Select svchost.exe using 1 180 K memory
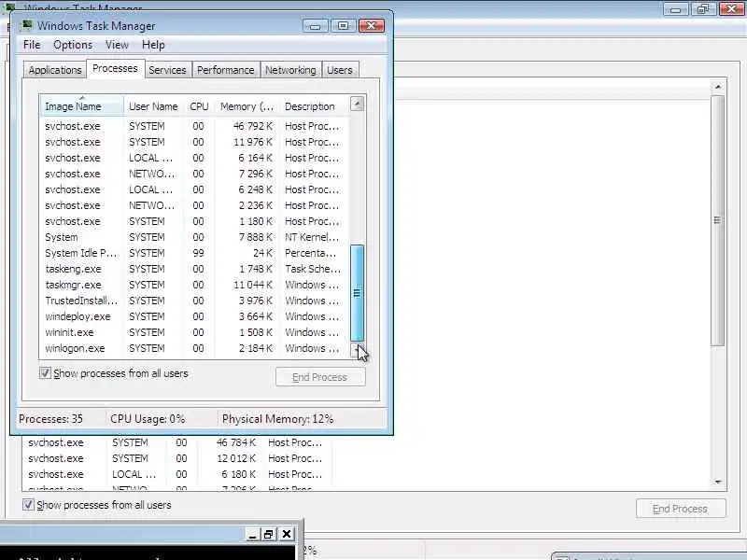 click(x=194, y=221)
